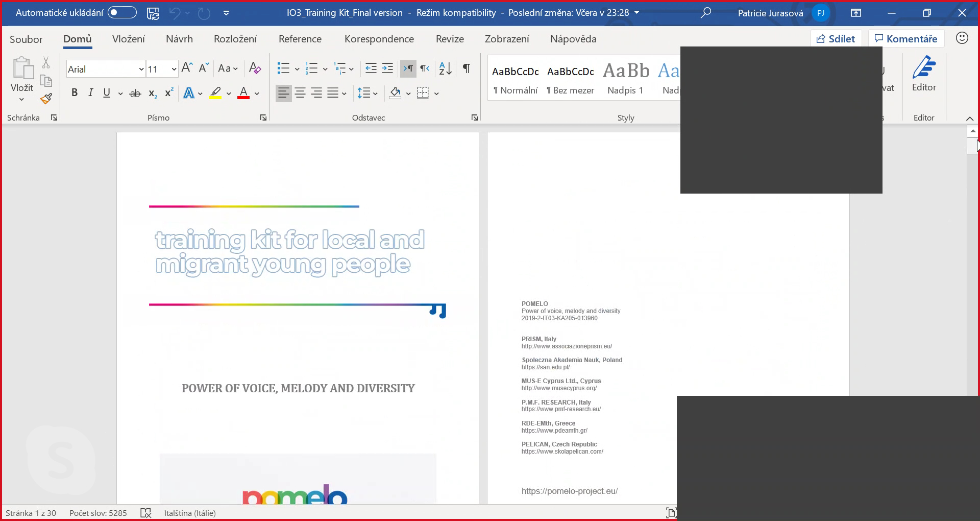Open the Vložení ribbon tab
The width and height of the screenshot is (980, 521).
129,39
